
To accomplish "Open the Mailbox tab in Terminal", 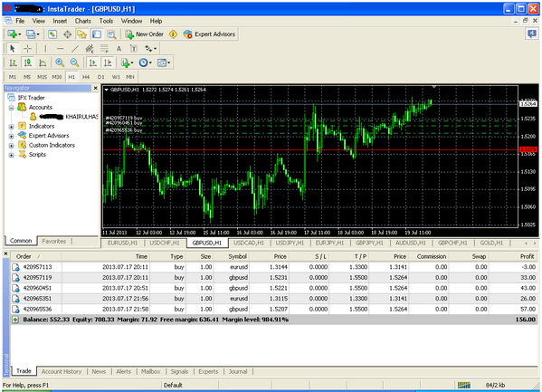I will [x=151, y=371].
